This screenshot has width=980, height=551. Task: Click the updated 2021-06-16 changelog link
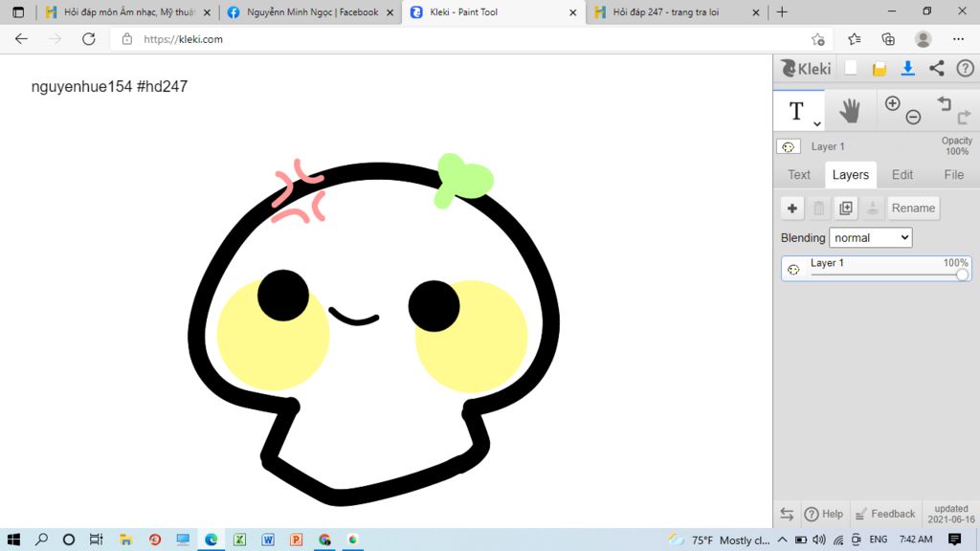pyautogui.click(x=951, y=514)
